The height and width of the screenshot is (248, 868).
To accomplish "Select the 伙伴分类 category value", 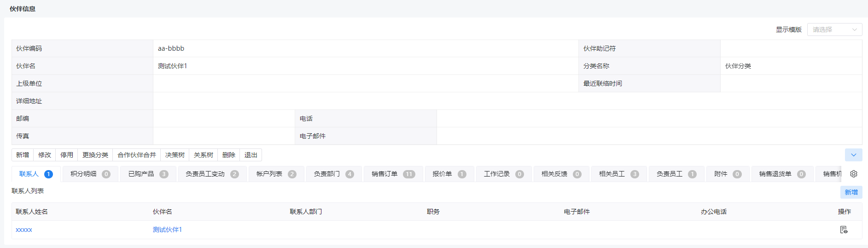I will pyautogui.click(x=738, y=66).
